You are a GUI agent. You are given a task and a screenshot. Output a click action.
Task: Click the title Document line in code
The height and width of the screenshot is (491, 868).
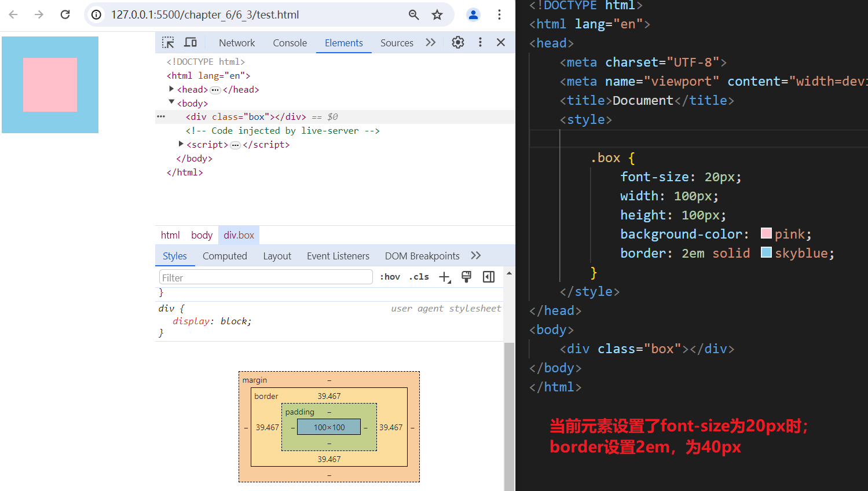(x=646, y=100)
